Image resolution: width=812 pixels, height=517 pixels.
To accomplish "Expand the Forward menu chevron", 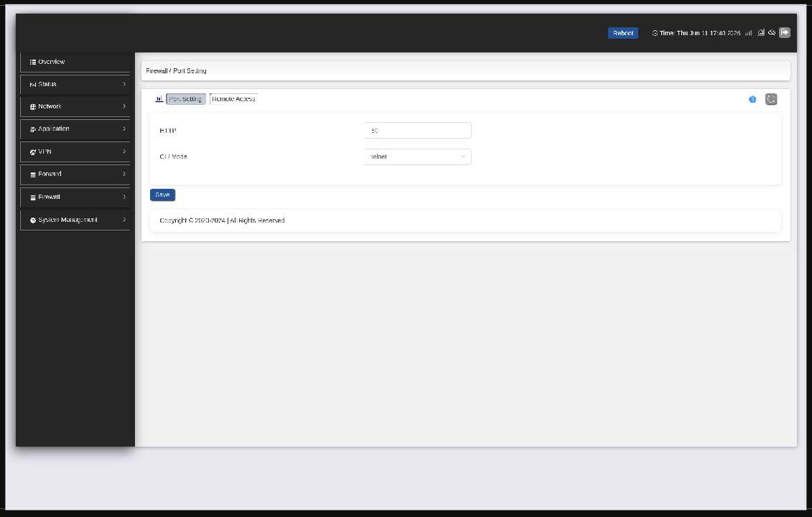I will [x=124, y=174].
